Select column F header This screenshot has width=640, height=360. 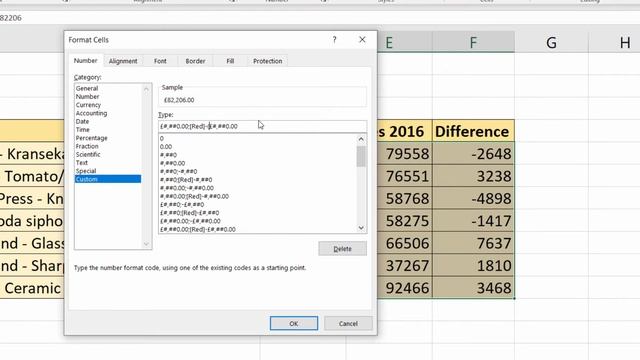[x=473, y=42]
